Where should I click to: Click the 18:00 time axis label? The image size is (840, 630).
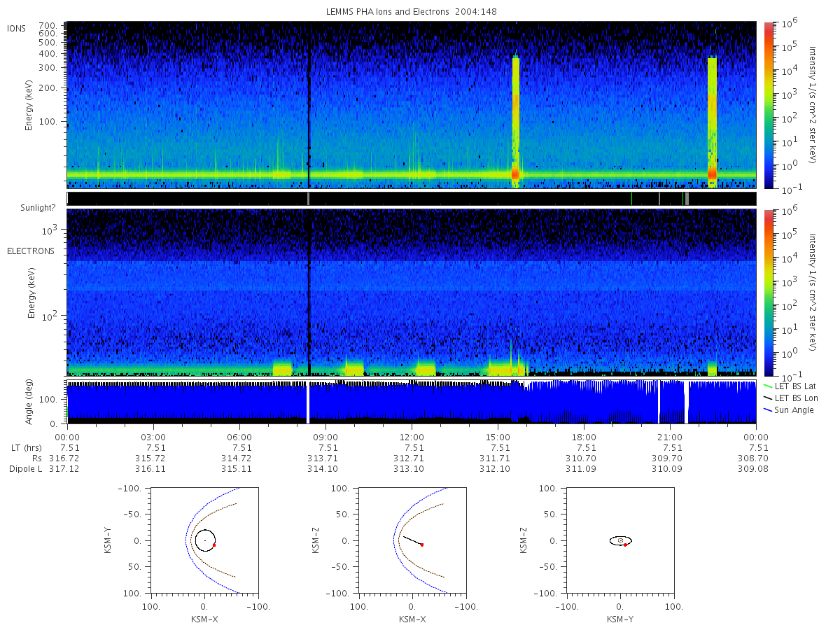[x=584, y=437]
